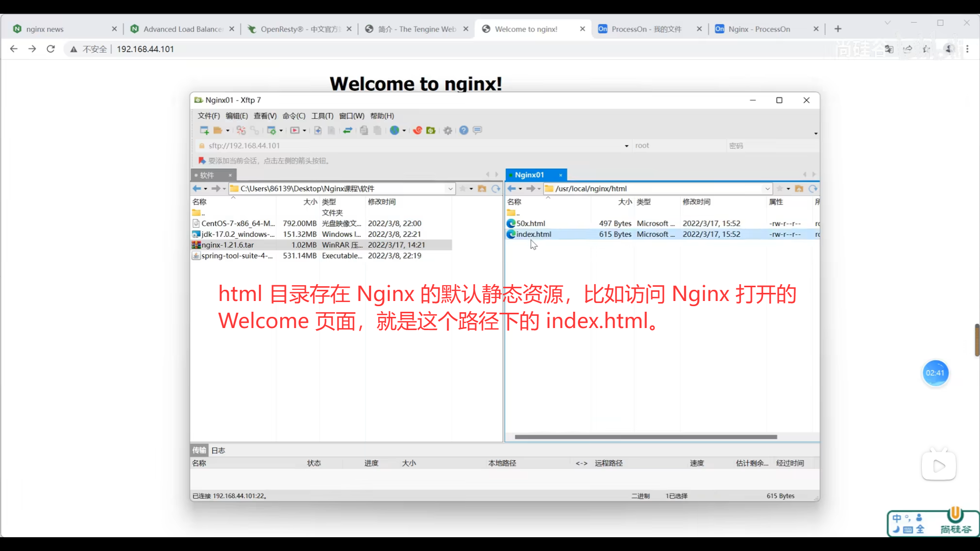Switch to ProcessOn - 我的文件 browser tab
The width and height of the screenshot is (980, 551).
646,29
